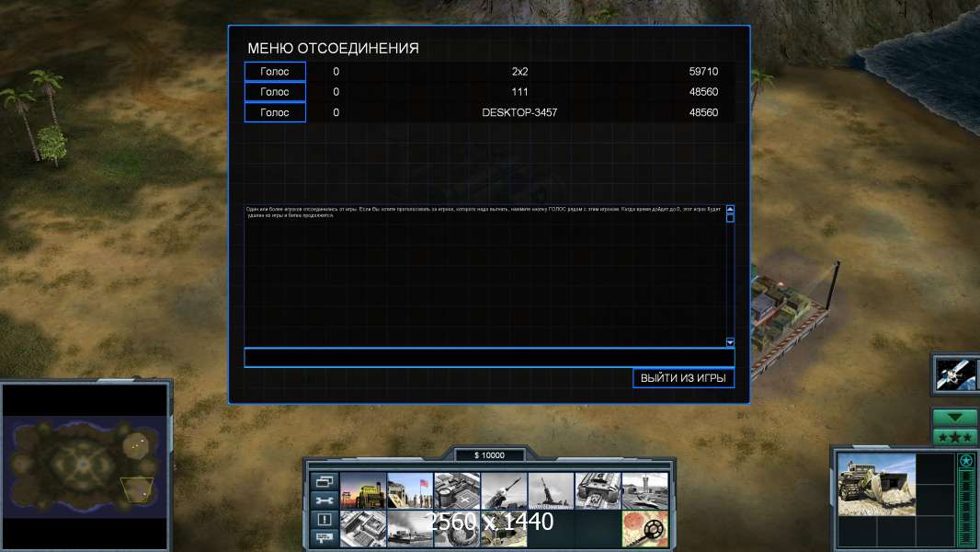The image size is (980, 552).
Task: Click the scroll-up arrow in message box
Action: click(x=730, y=209)
